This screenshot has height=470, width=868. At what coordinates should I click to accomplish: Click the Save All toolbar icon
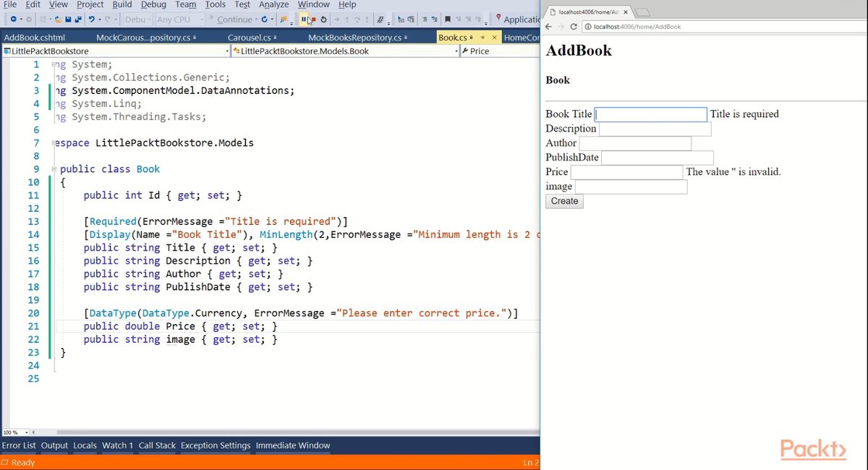click(78, 20)
